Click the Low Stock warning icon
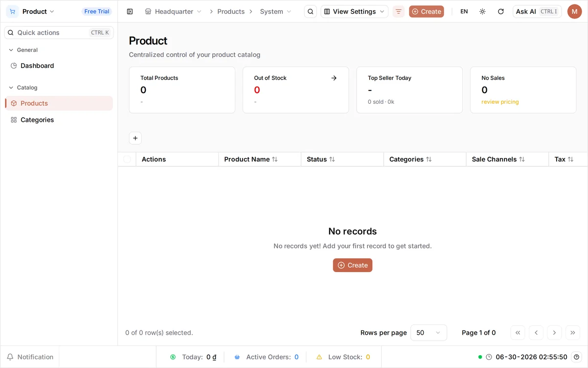The image size is (588, 368). pyautogui.click(x=319, y=357)
